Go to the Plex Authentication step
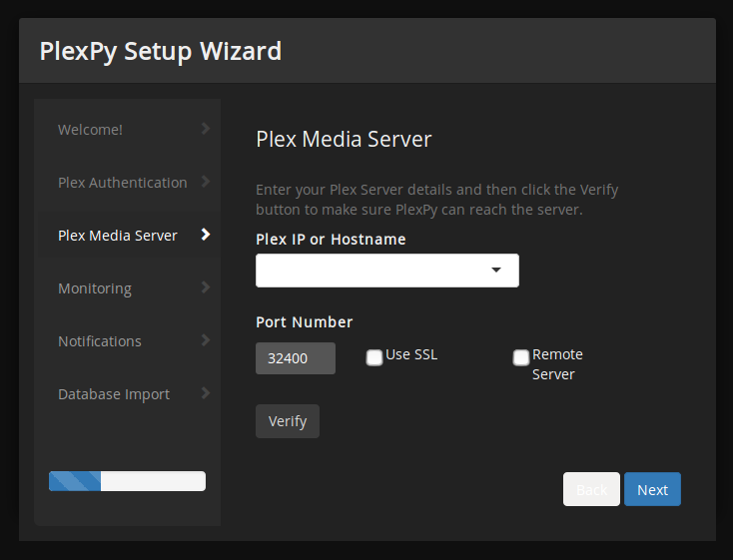733x560 pixels. click(127, 183)
